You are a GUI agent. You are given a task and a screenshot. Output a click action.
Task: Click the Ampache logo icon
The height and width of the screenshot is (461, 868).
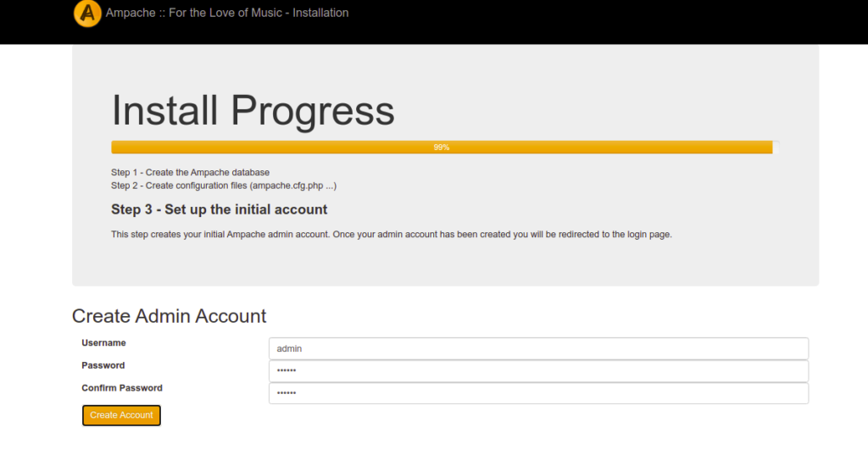click(x=87, y=14)
